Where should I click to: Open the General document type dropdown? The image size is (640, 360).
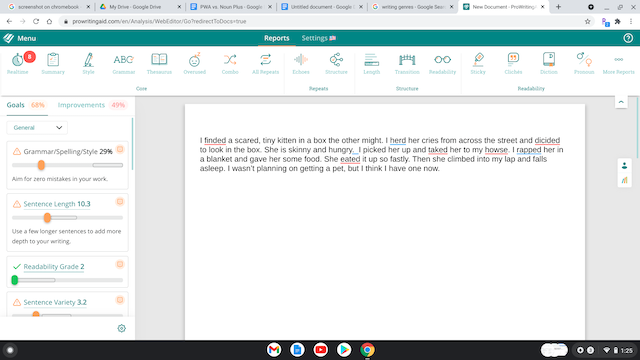tap(37, 128)
